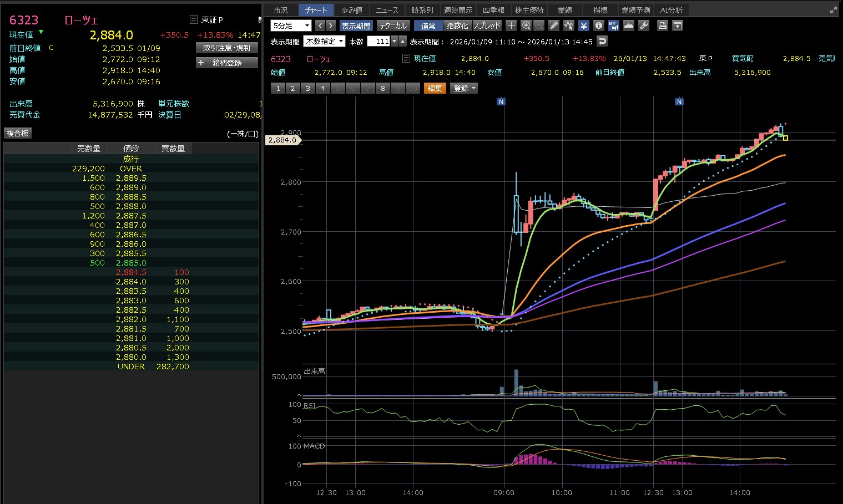The image size is (843, 504).
Task: Click the reset period return arrow icon
Action: point(602,42)
